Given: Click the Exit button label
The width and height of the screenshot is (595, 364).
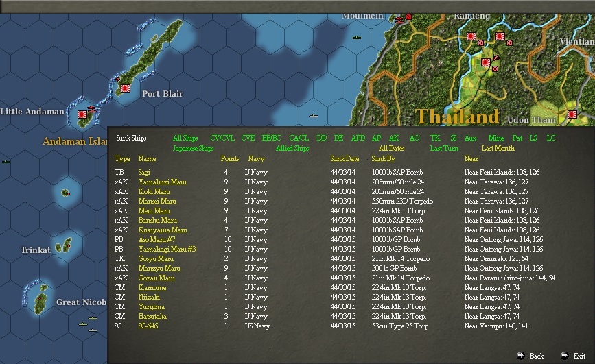Looking at the screenshot, I should (x=579, y=356).
